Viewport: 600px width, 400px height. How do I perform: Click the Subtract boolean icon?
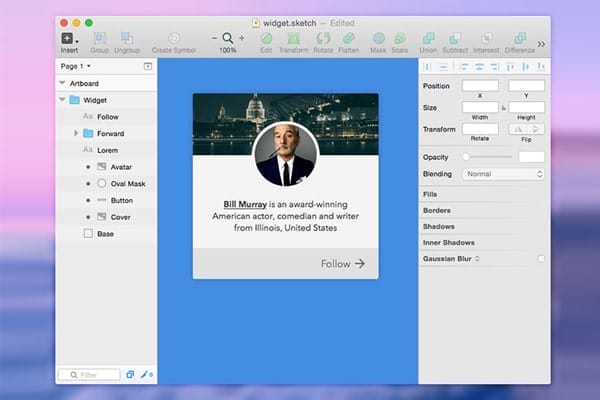[456, 39]
